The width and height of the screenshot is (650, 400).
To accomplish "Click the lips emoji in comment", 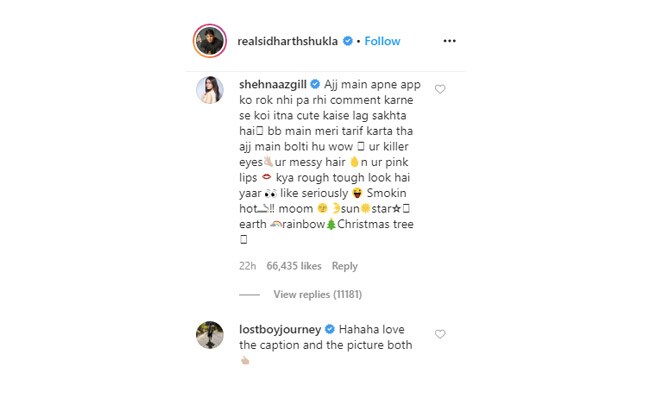I will [x=267, y=177].
